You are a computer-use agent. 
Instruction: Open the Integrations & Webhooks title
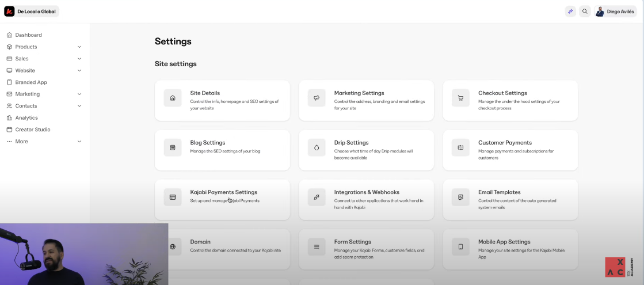tap(367, 192)
